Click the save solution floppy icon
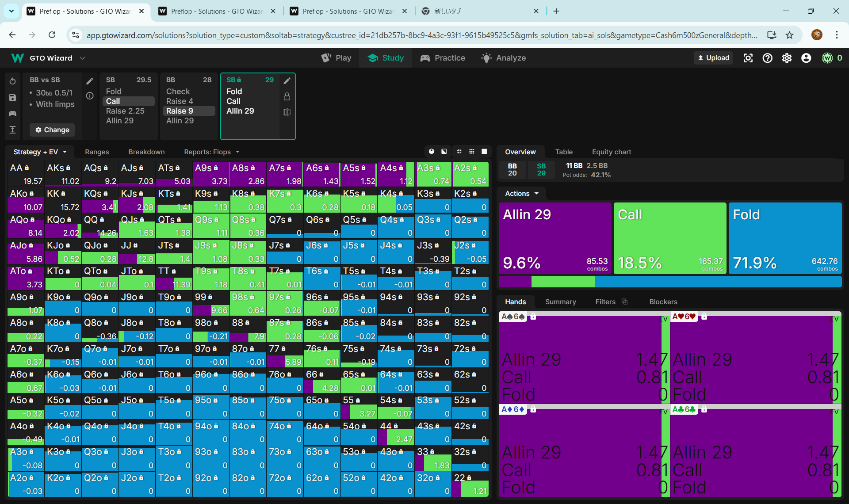849x504 pixels. pos(12,98)
